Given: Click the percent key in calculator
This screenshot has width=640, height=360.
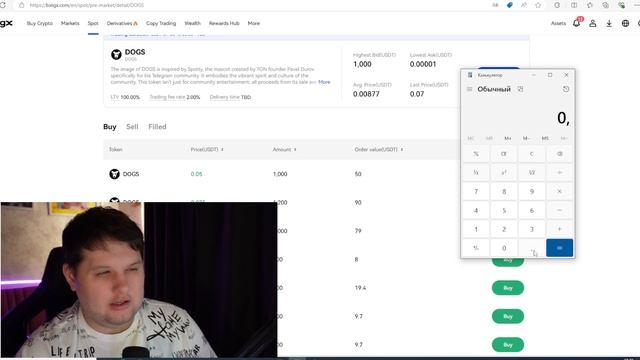Looking at the screenshot, I should (x=476, y=154).
